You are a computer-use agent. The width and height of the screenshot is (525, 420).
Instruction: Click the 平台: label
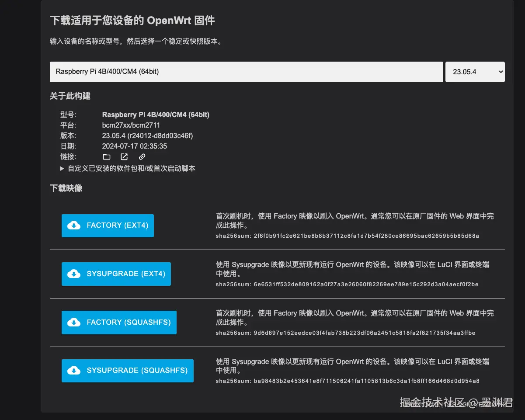tap(68, 125)
